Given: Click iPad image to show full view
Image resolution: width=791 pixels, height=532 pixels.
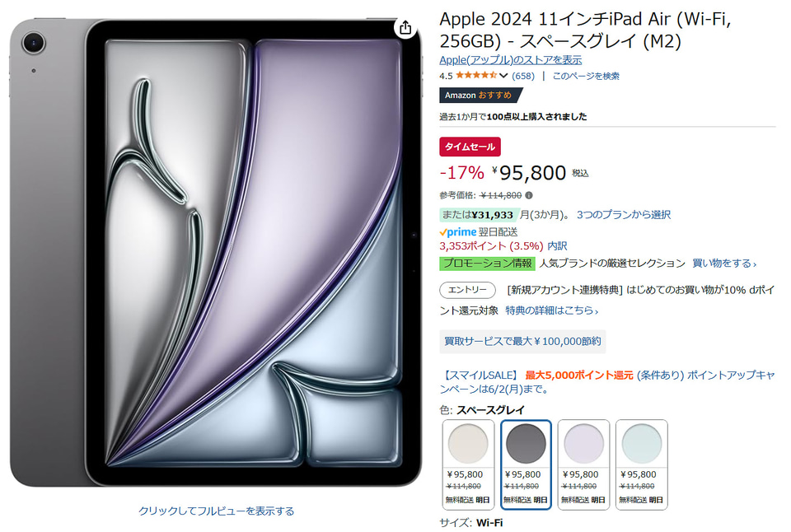Looking at the screenshot, I should [x=216, y=511].
